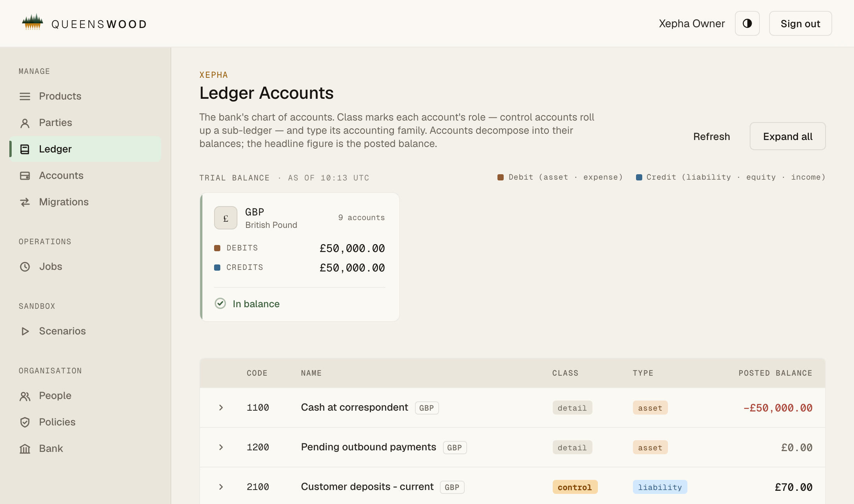Click the asset type badge on row 1100
This screenshot has width=854, height=504.
[x=650, y=408]
